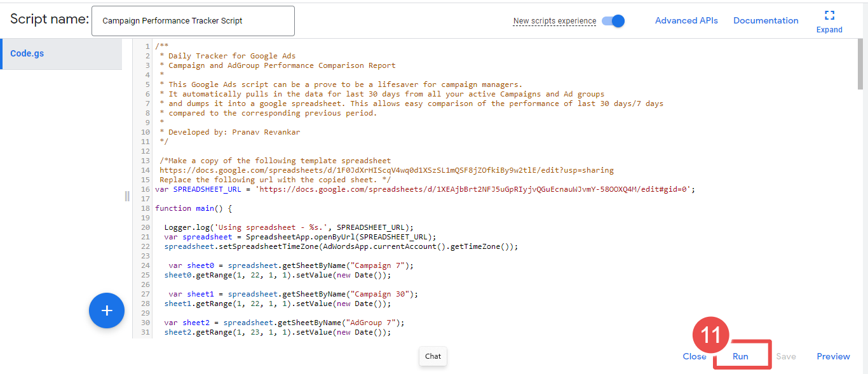Click the Script name input field
The width and height of the screenshot is (868, 374).
193,21
